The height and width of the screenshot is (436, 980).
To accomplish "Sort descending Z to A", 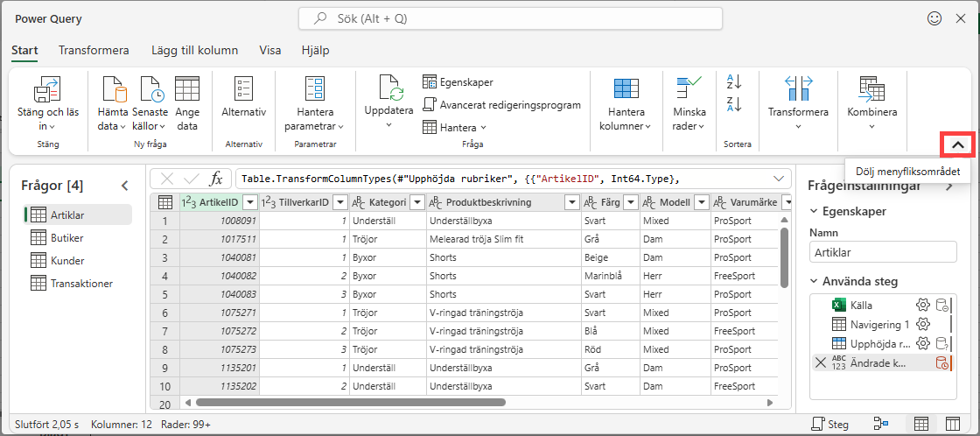I will (733, 104).
